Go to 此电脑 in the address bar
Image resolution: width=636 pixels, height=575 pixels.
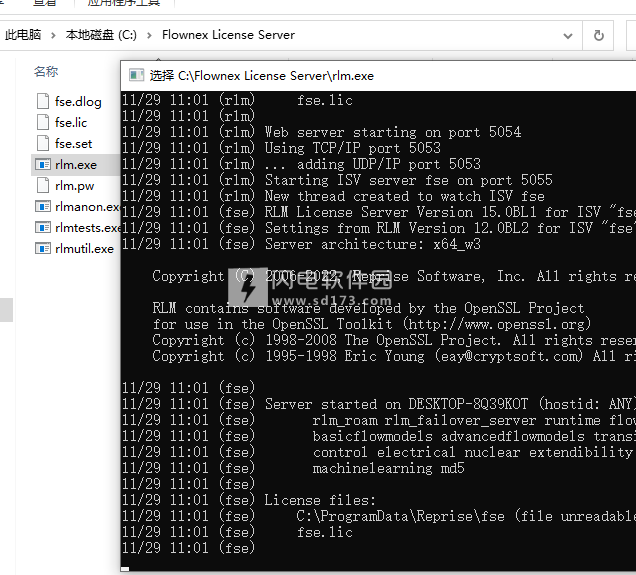pos(23,35)
